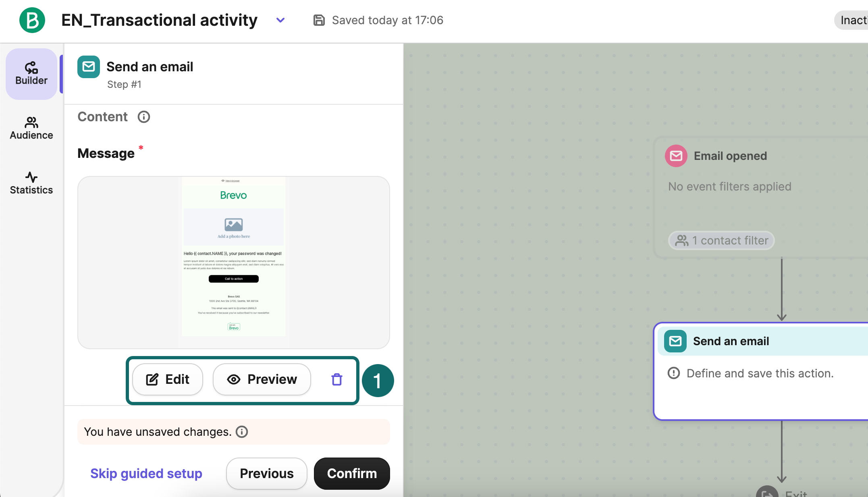
Task: Click the Edit message button
Action: coord(168,379)
